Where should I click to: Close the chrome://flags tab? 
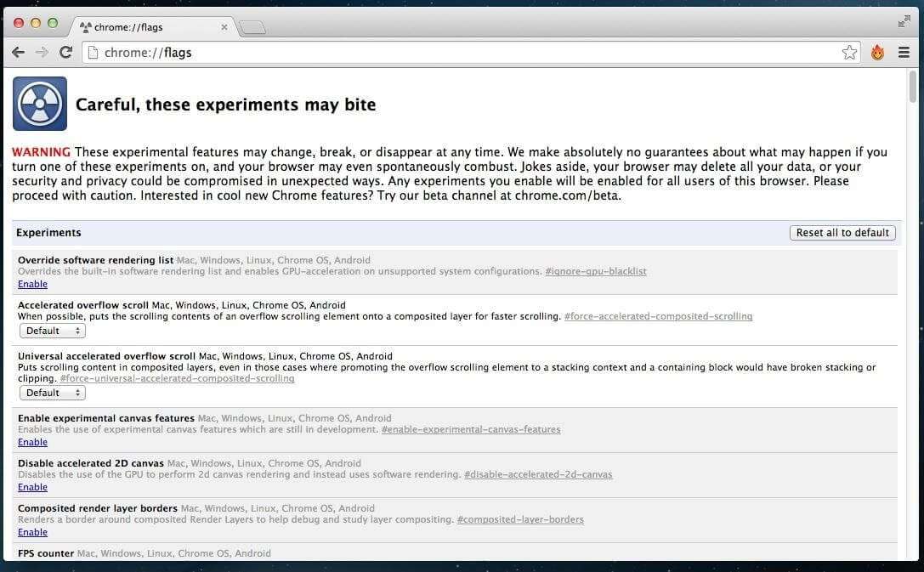224,27
